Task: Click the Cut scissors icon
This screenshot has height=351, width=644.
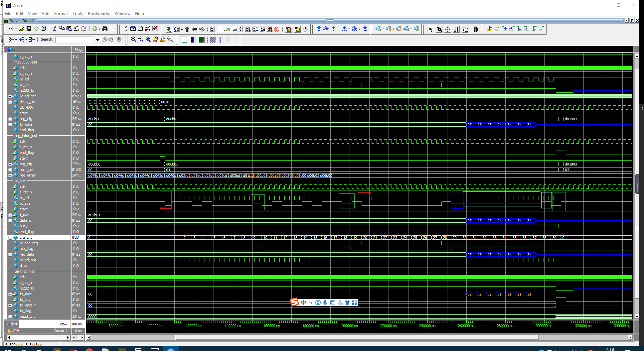Action: 55,29
